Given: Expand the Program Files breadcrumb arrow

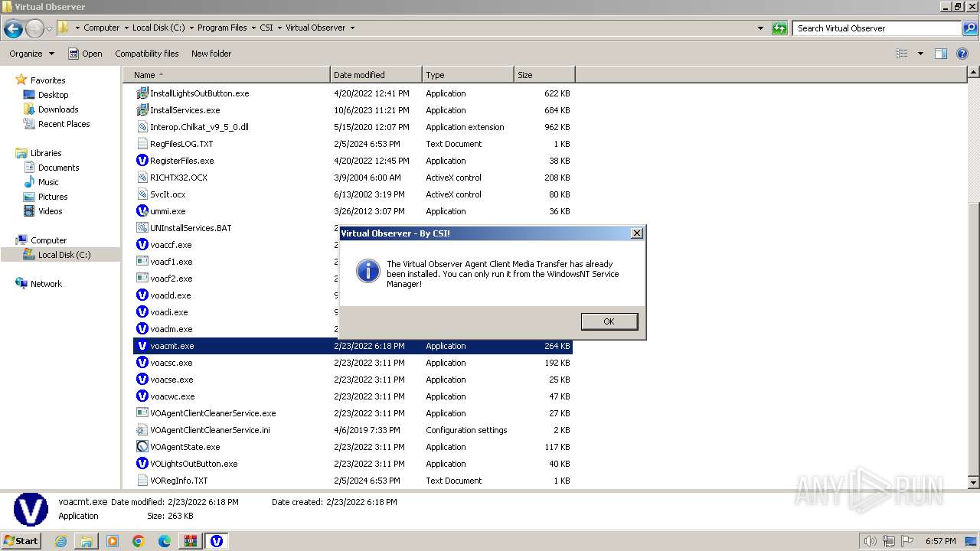Looking at the screenshot, I should [253, 28].
